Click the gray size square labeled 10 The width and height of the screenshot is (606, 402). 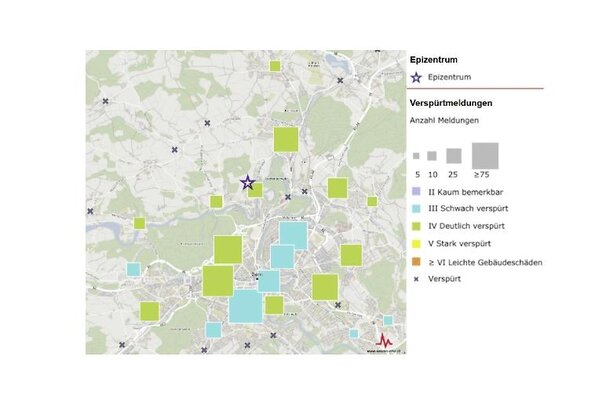[432, 156]
